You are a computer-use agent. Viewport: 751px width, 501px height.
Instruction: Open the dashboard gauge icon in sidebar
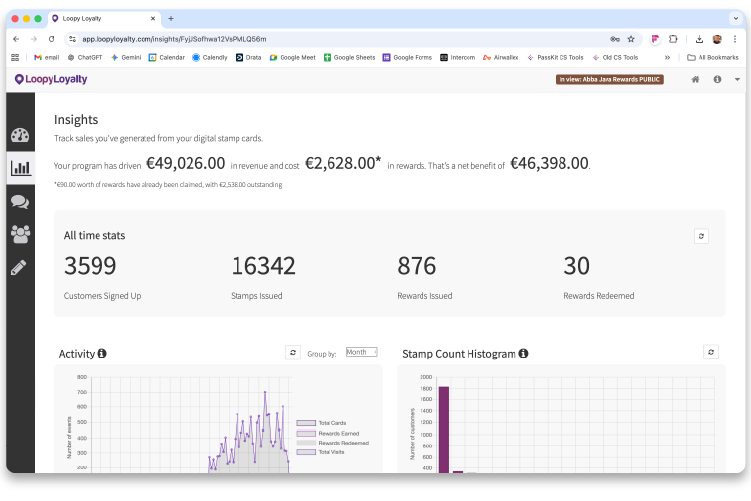[20, 136]
